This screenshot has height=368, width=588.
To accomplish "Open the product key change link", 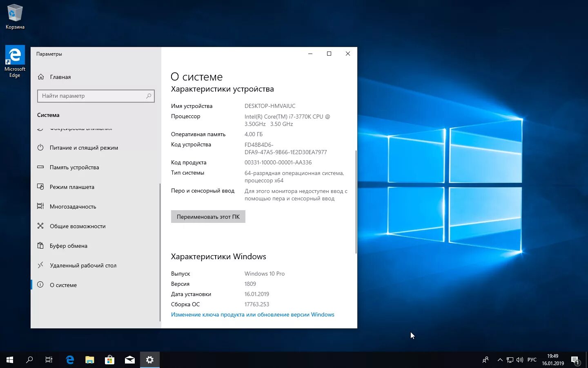I will click(x=253, y=314).
